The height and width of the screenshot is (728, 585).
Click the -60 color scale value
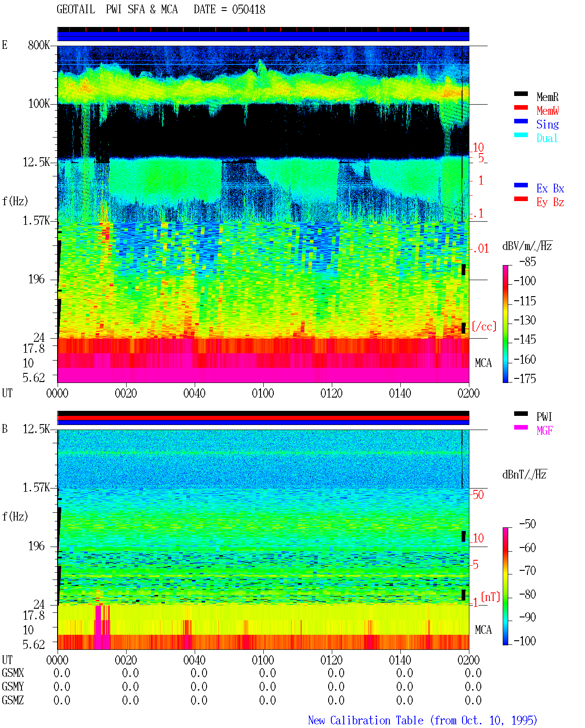coord(527,547)
